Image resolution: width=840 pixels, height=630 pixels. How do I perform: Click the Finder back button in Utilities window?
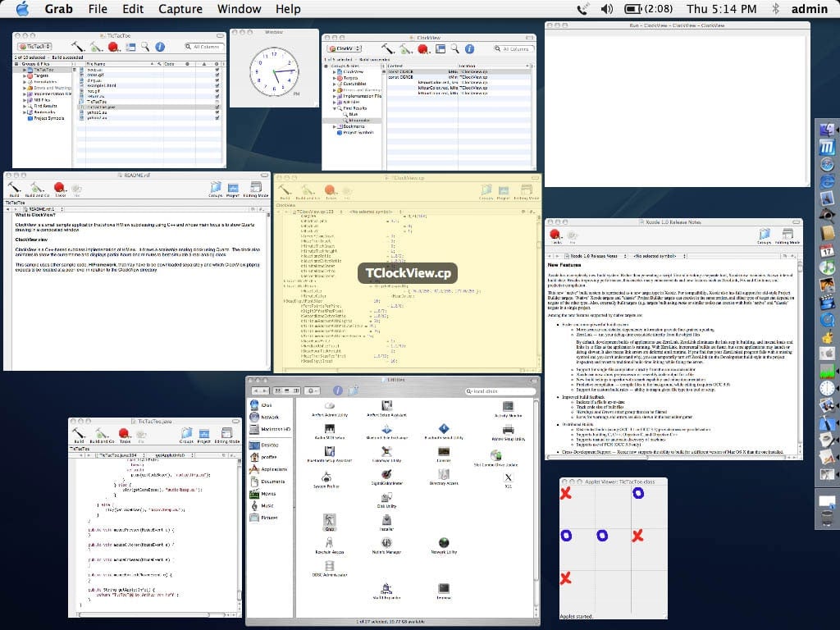click(257, 390)
